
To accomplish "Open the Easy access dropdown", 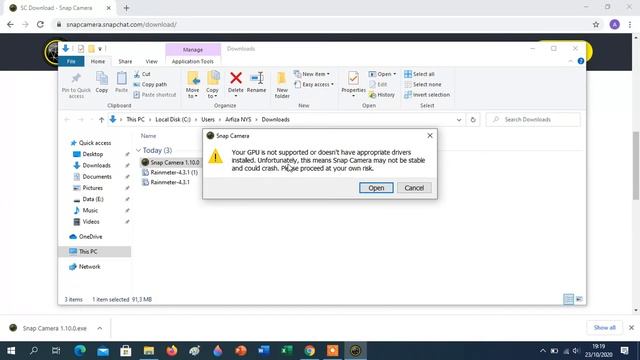I will pos(314,84).
